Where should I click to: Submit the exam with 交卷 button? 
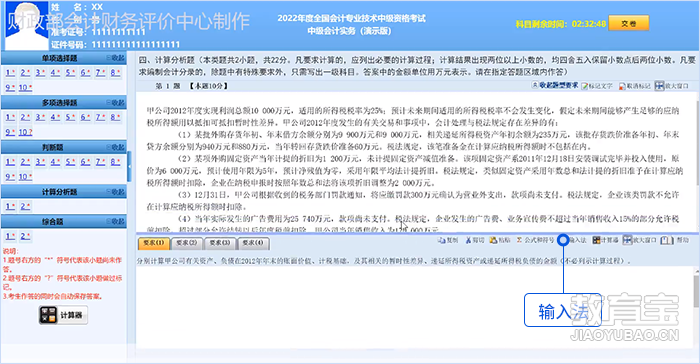coord(629,23)
